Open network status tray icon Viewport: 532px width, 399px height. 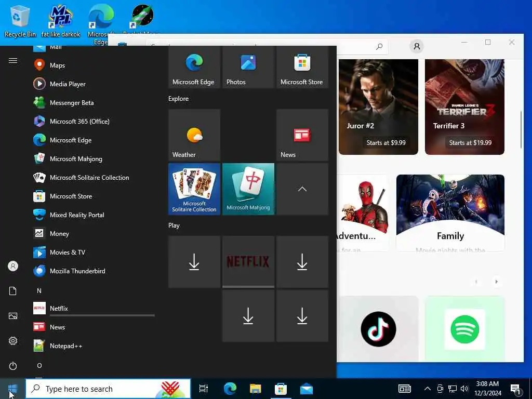(x=453, y=389)
